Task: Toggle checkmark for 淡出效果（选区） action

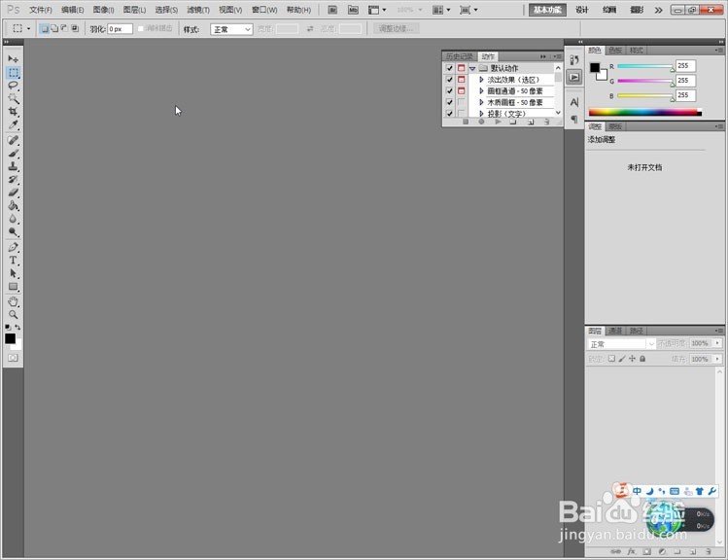Action: (x=449, y=80)
